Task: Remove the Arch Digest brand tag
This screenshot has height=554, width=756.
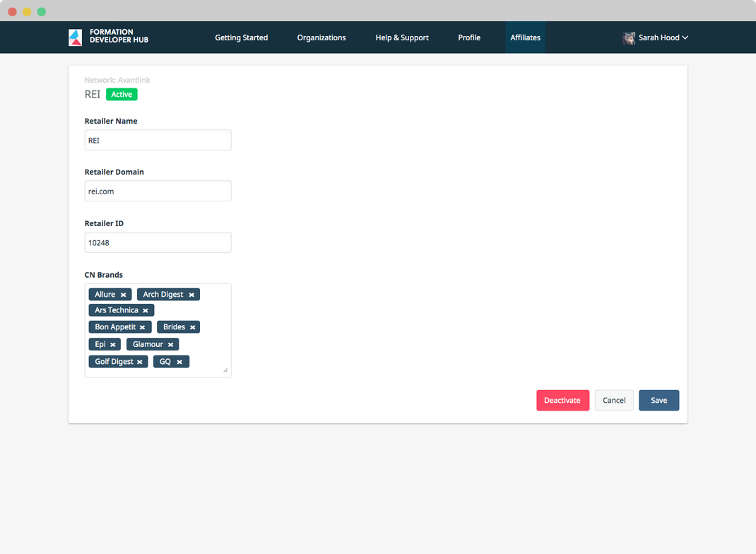Action: (x=191, y=295)
